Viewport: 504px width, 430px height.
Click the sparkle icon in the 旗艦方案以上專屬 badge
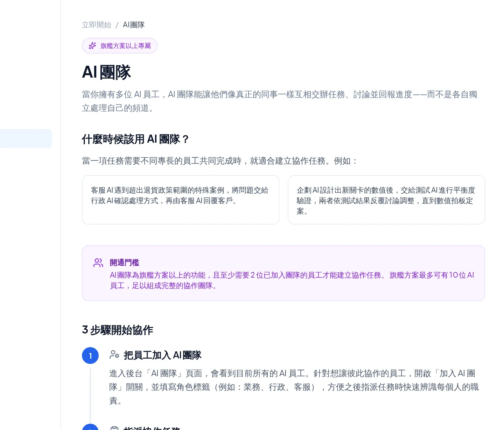click(92, 46)
